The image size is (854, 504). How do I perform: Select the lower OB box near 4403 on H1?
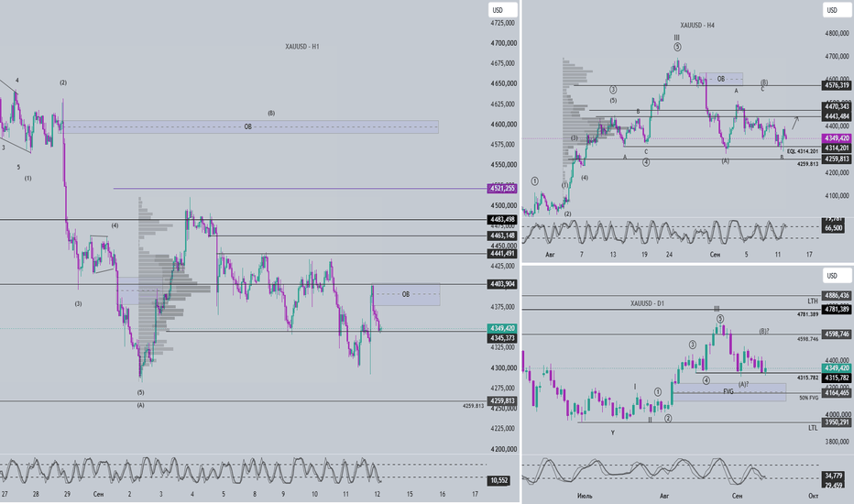[x=406, y=294]
